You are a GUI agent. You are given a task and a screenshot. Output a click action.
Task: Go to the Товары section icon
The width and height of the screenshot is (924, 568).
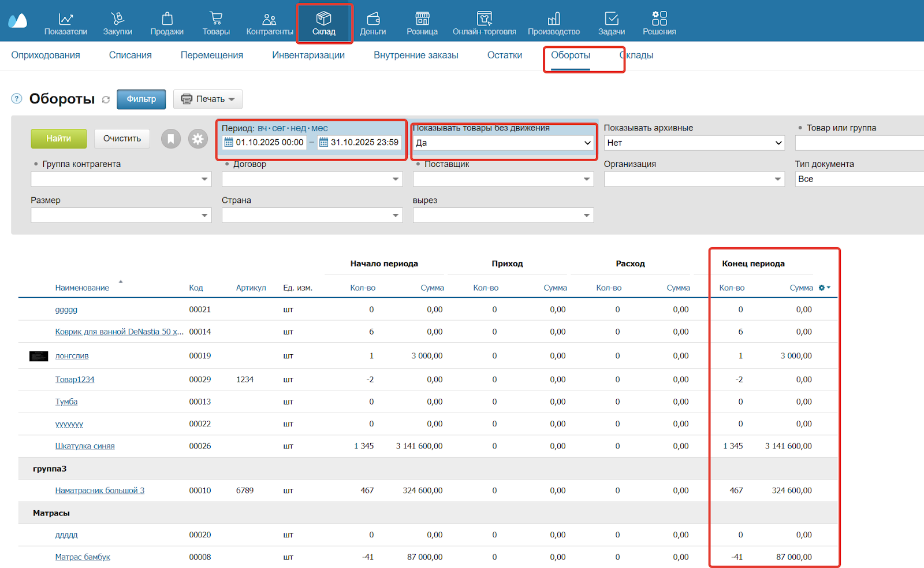click(216, 19)
